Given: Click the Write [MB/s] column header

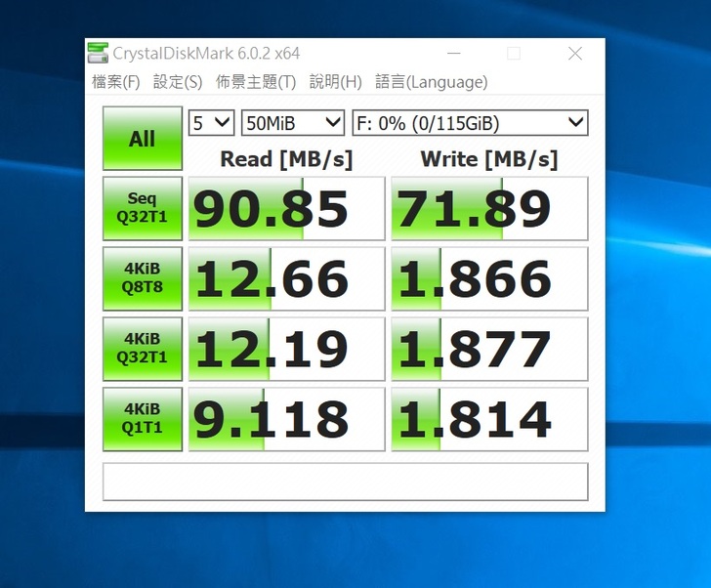Looking at the screenshot, I should (489, 159).
